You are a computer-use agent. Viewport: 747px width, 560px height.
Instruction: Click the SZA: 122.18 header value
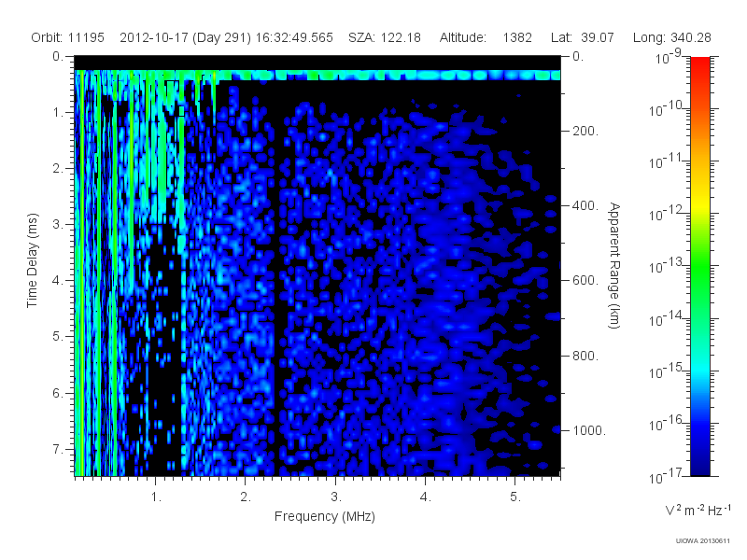click(385, 37)
